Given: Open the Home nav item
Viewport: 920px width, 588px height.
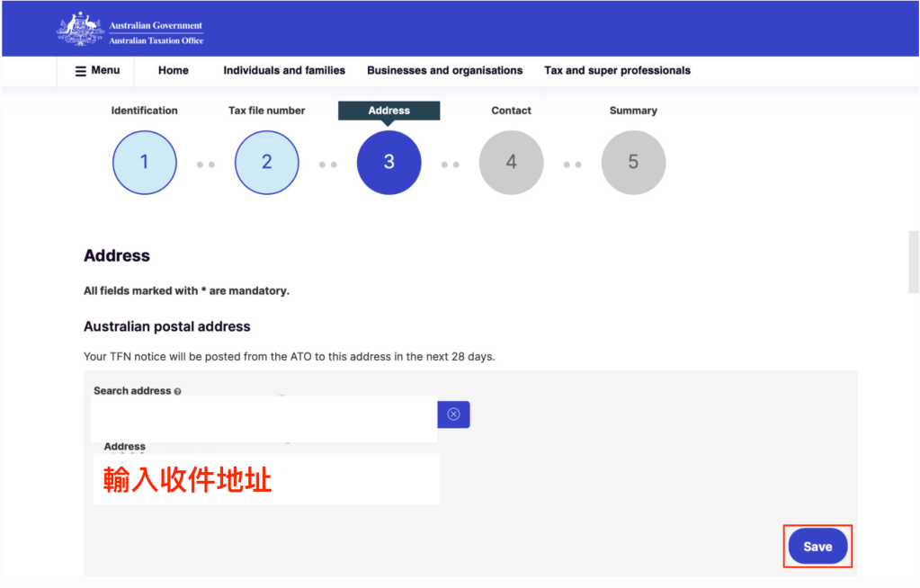Looking at the screenshot, I should 173,70.
